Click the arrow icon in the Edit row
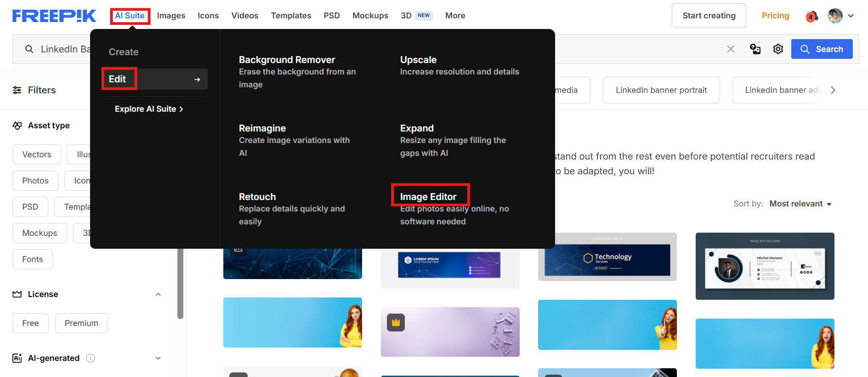This screenshot has width=868, height=377. pyautogui.click(x=197, y=80)
